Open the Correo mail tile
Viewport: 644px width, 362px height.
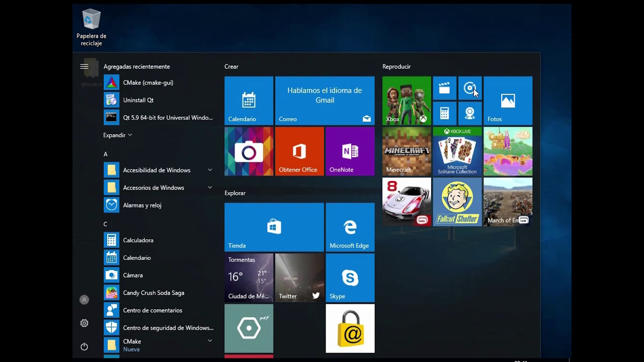pos(325,101)
